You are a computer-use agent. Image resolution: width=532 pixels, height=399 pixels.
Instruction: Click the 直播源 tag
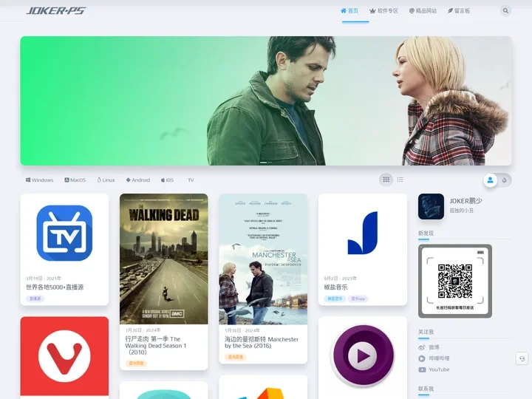point(35,299)
